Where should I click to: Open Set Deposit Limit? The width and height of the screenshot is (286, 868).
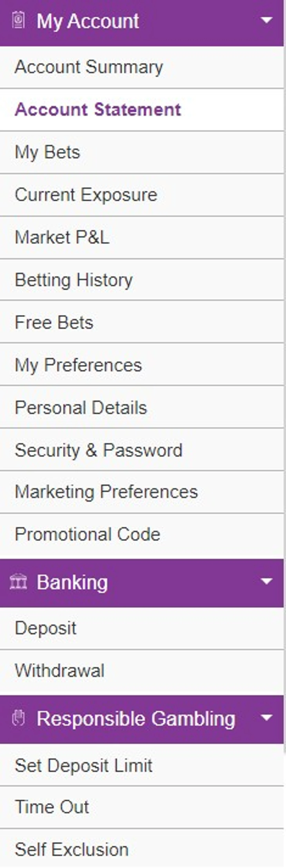coord(142,765)
